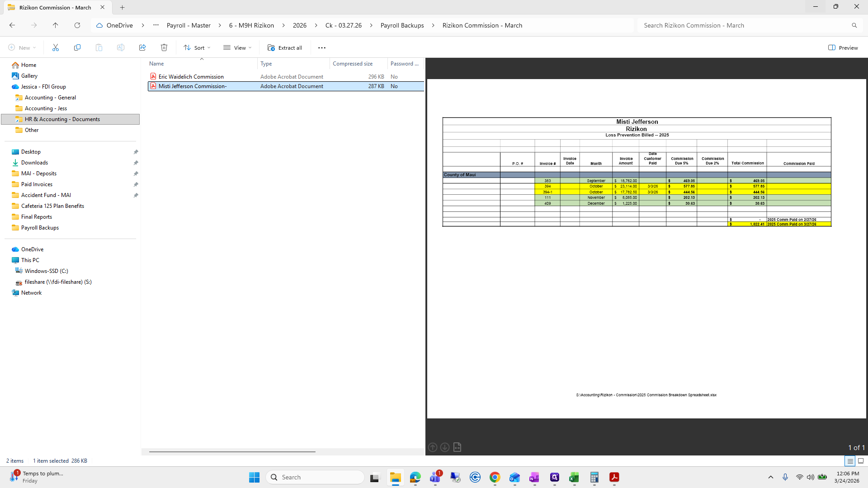The width and height of the screenshot is (868, 488).
Task: Click the Copy icon in toolbar
Action: tap(77, 47)
